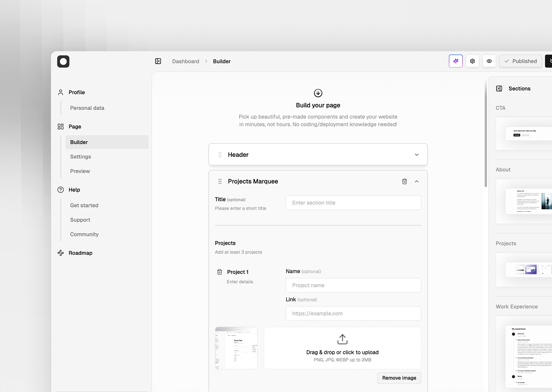Click the Builder breadcrumb

(222, 61)
